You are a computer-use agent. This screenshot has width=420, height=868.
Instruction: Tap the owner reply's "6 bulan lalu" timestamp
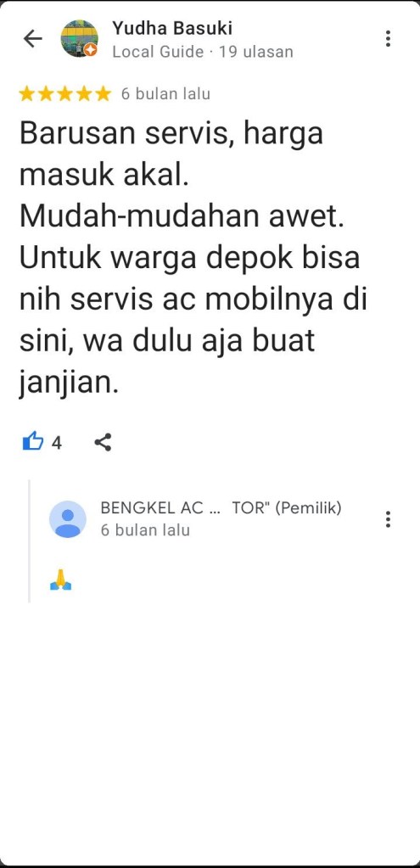145,530
